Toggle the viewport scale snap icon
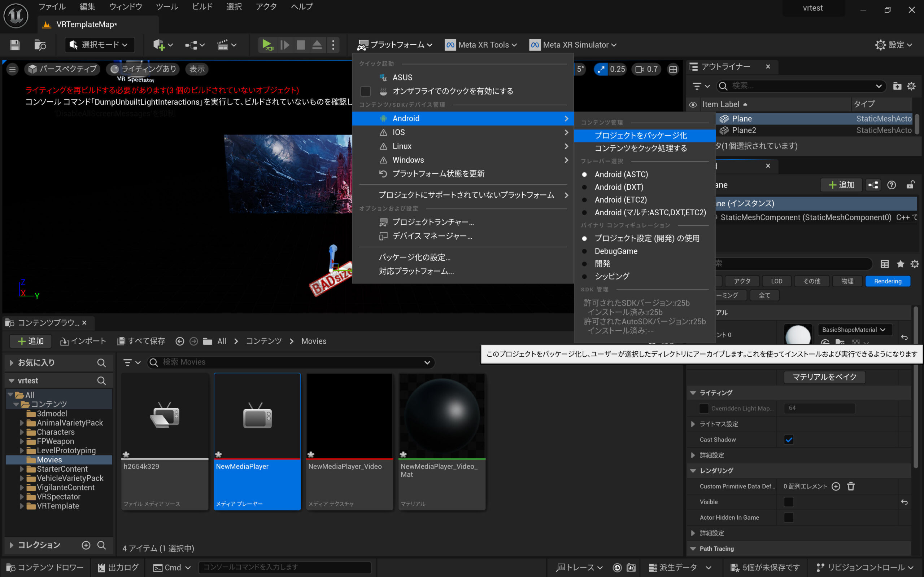This screenshot has width=924, height=577. (x=601, y=69)
